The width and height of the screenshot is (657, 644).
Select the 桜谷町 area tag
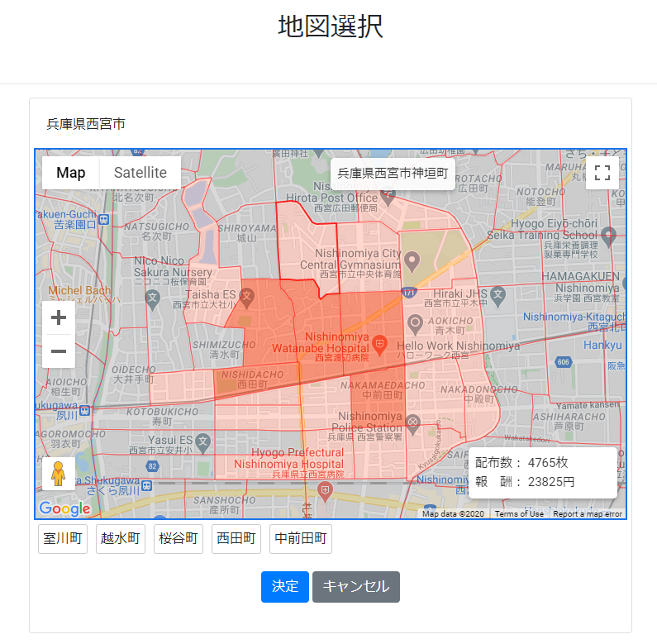179,539
